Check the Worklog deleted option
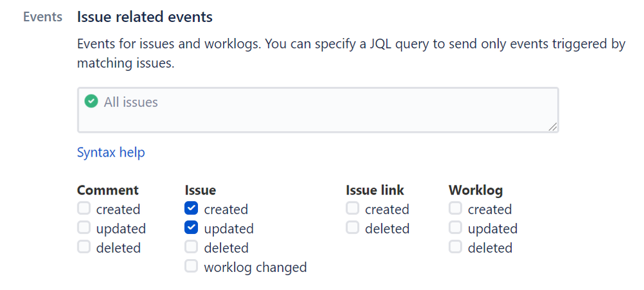This screenshot has height=290, width=644. (455, 247)
